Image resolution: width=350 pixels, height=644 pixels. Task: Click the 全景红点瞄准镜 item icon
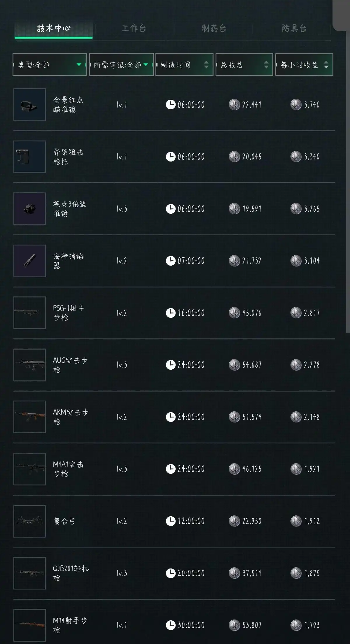[30, 105]
